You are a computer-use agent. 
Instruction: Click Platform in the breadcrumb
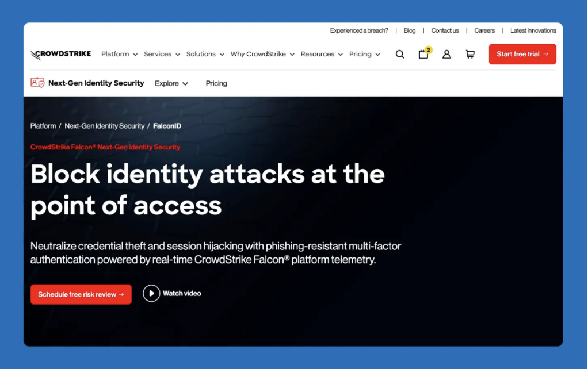point(43,126)
